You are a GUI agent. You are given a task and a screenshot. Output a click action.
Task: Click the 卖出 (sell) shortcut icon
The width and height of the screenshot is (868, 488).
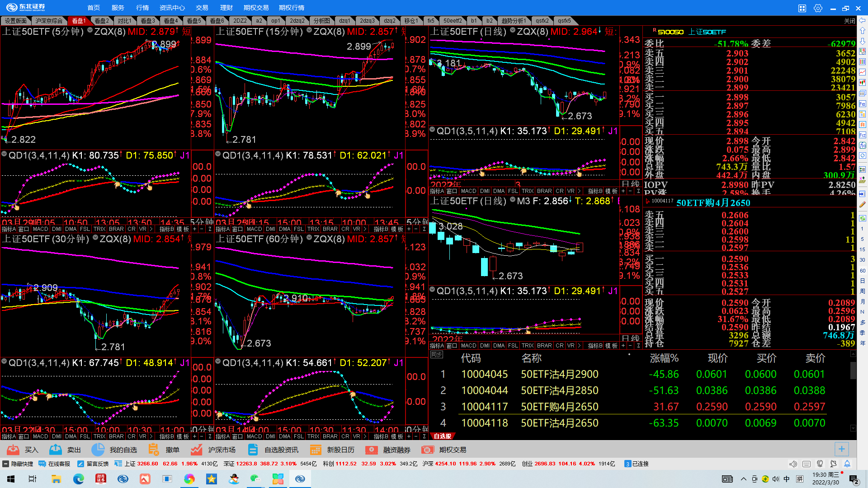pos(56,450)
